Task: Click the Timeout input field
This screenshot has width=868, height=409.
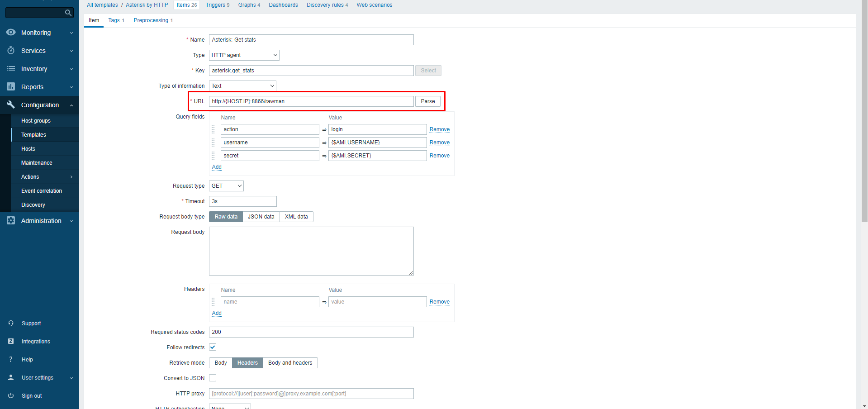Action: pyautogui.click(x=242, y=201)
